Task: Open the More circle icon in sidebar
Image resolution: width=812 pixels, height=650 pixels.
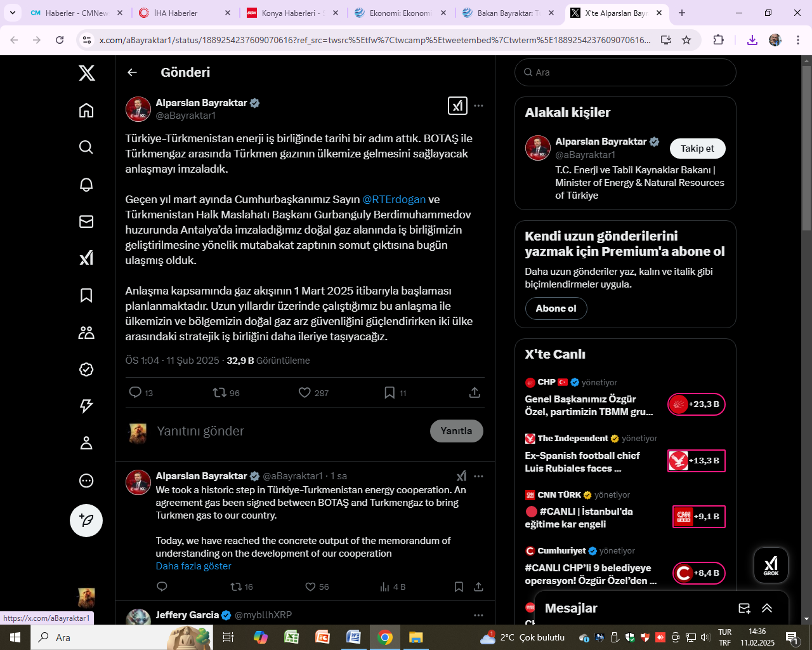Action: [x=86, y=481]
